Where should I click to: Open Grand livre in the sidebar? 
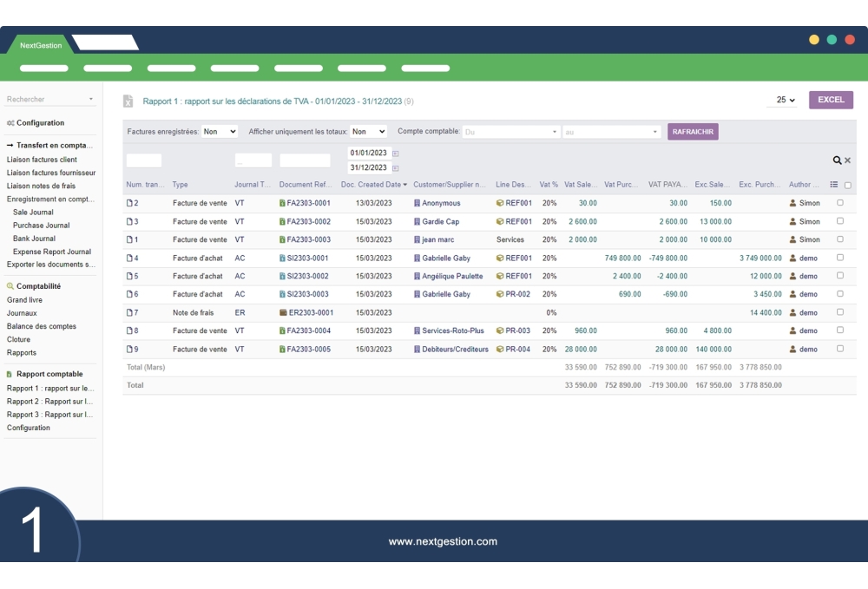[x=24, y=300]
